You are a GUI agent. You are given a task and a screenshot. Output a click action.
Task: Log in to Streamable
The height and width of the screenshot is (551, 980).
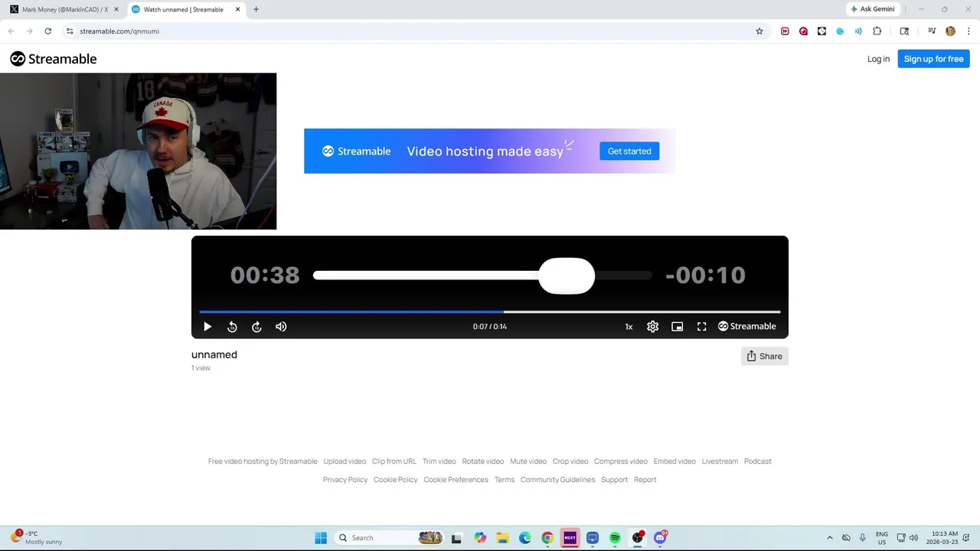[878, 59]
